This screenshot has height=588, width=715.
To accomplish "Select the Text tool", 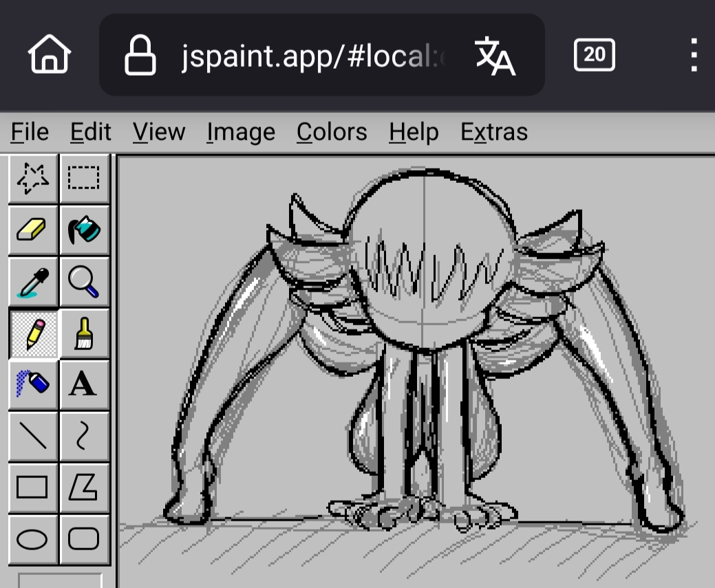I will click(x=85, y=384).
